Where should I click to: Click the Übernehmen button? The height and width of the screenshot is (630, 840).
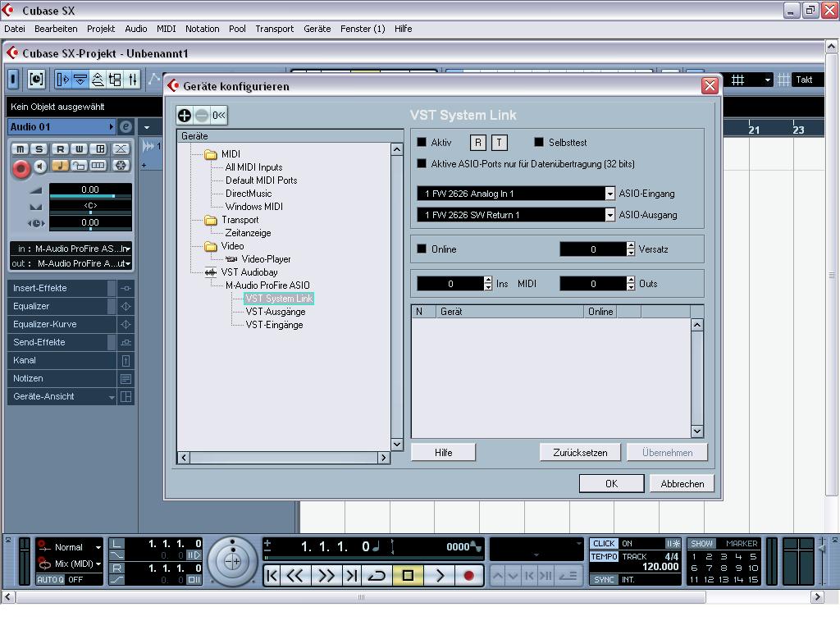[668, 453]
